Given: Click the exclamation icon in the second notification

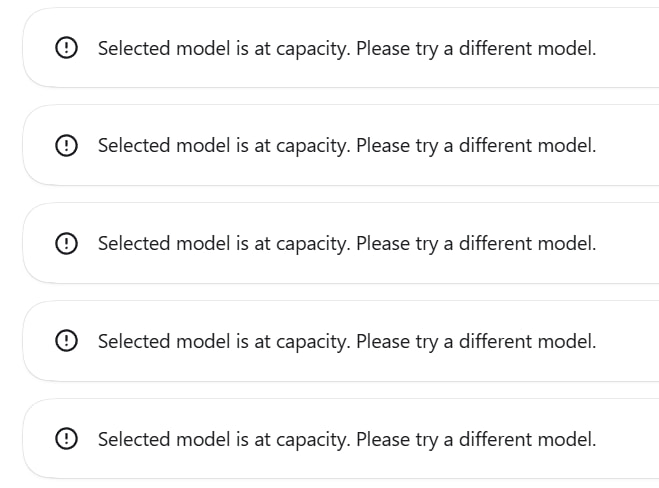Looking at the screenshot, I should pos(66,145).
